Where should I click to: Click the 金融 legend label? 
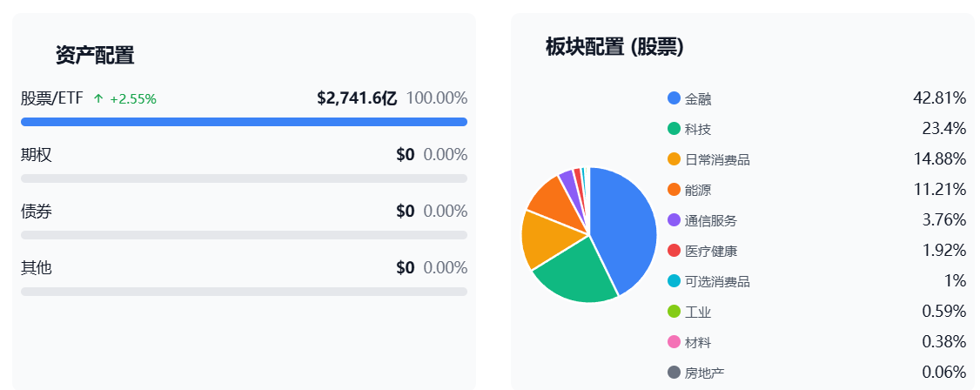click(x=698, y=98)
